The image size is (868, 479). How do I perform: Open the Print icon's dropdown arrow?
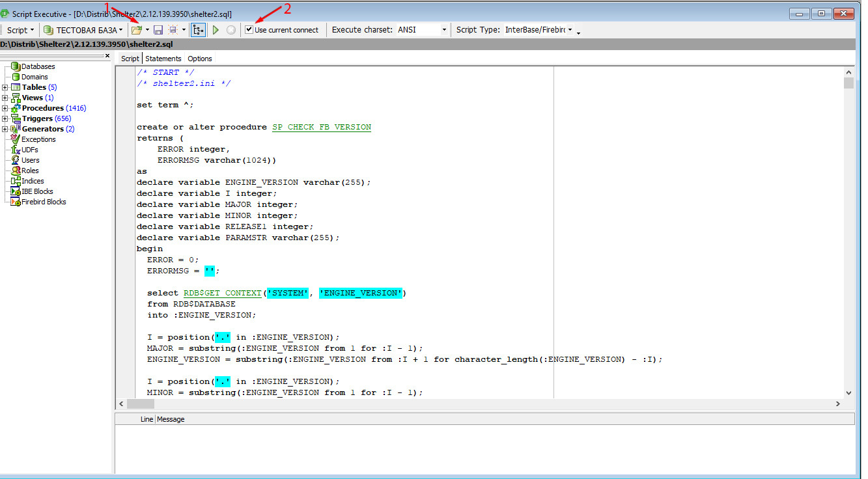(x=184, y=30)
